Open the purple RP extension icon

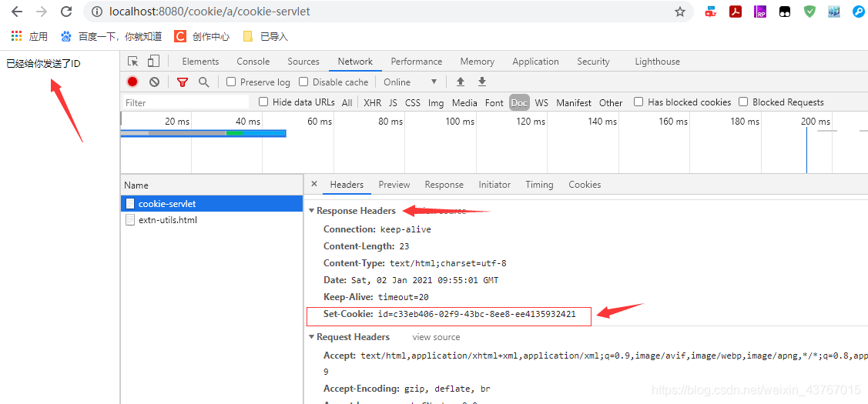coord(760,12)
